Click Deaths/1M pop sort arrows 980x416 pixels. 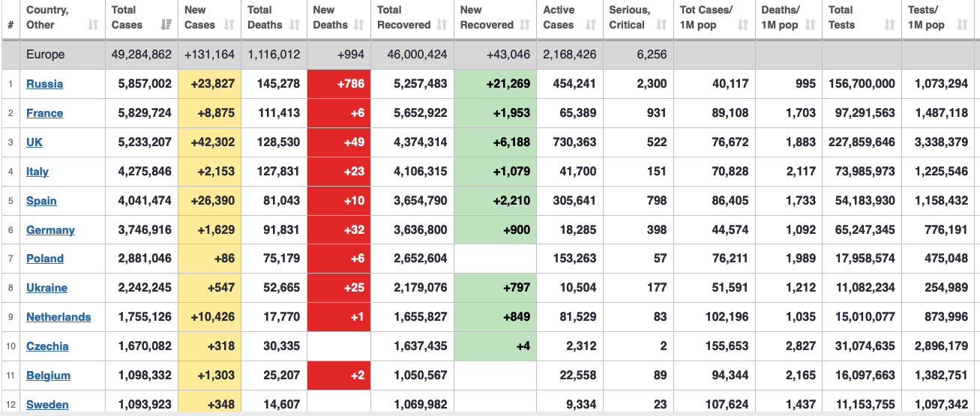[811, 25]
